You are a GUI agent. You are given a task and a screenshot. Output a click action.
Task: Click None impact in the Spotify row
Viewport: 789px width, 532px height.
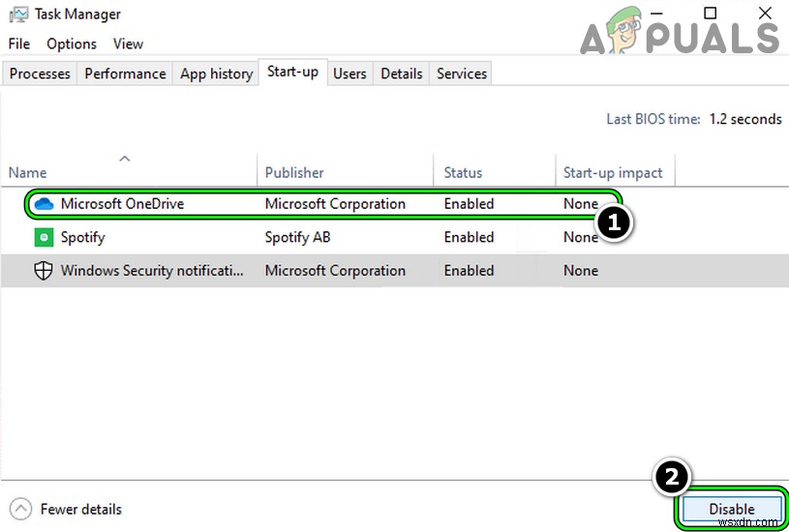click(x=581, y=237)
